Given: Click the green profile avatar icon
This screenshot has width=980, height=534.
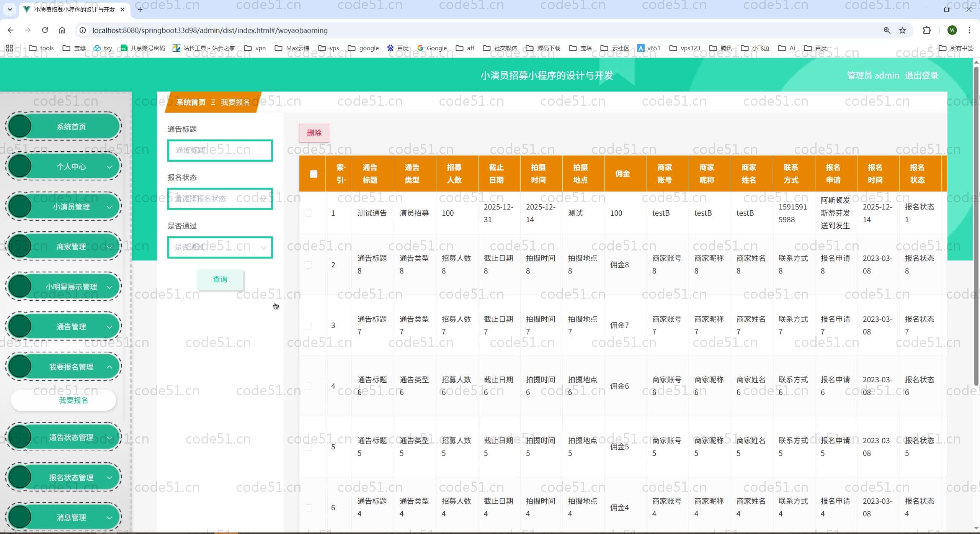Looking at the screenshot, I should click(x=952, y=30).
